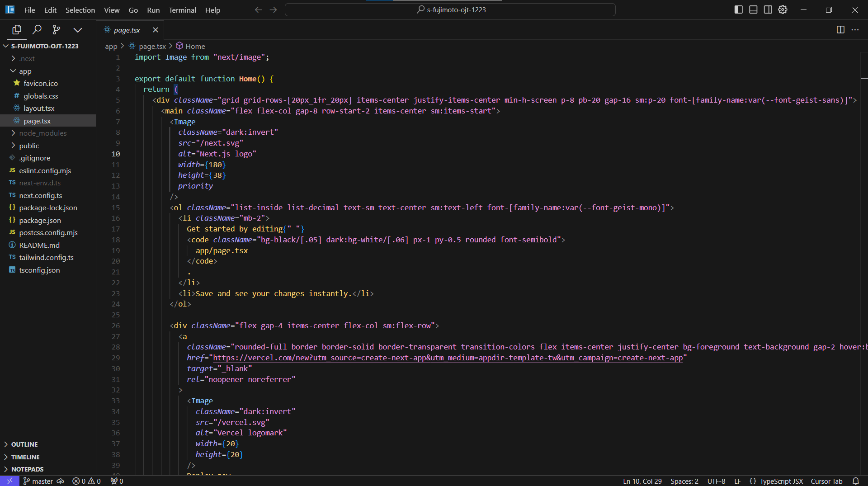The height and width of the screenshot is (486, 868).
Task: Open the editor More Actions ellipsis
Action: (x=855, y=30)
